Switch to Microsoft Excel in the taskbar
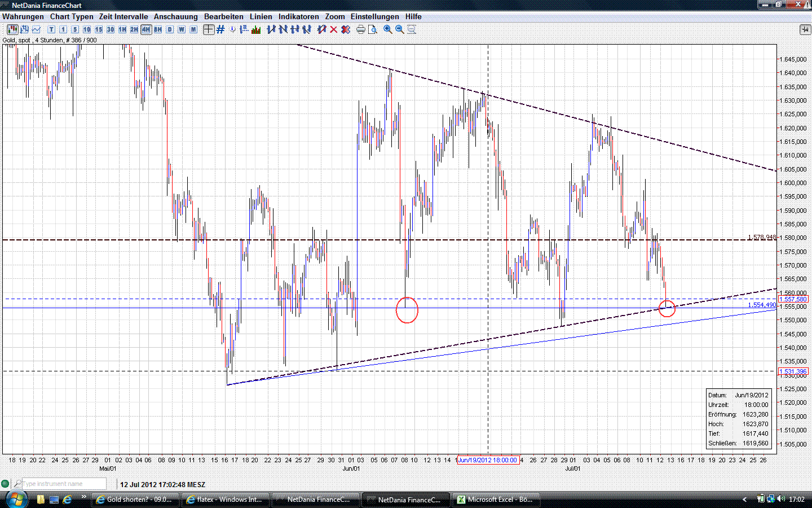Screen dimensions: 812x508 point(496,500)
